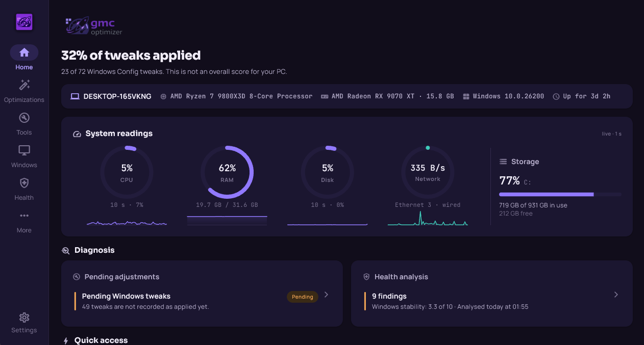Click the 'DESKTOP-165VKNG' computer name
The height and width of the screenshot is (345, 644).
(x=117, y=96)
